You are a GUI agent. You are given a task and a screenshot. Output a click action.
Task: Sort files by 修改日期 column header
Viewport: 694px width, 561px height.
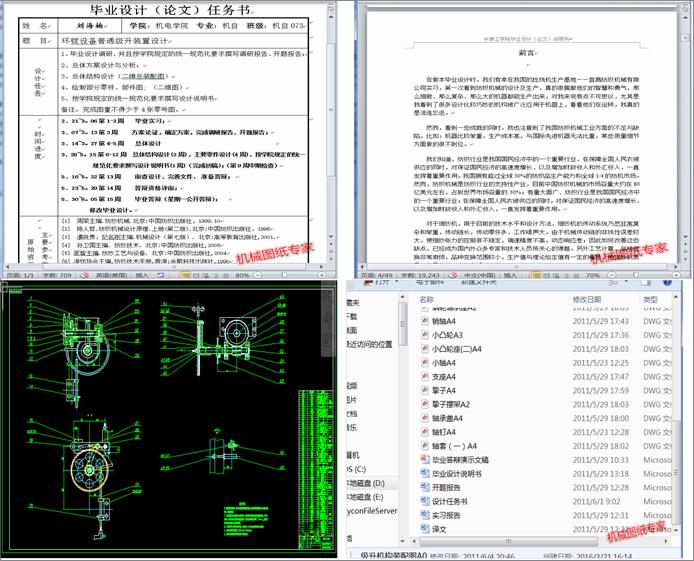click(587, 300)
